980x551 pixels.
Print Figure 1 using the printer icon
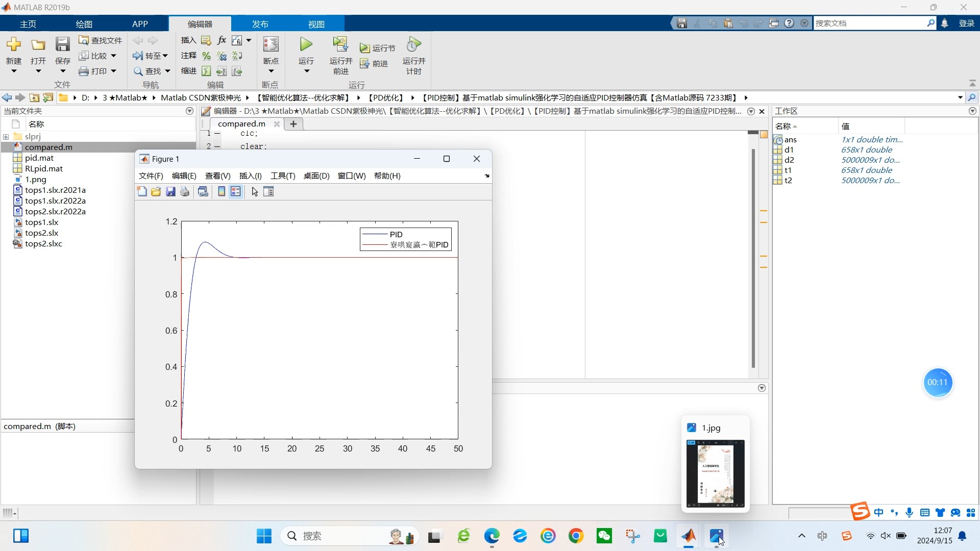[184, 192]
